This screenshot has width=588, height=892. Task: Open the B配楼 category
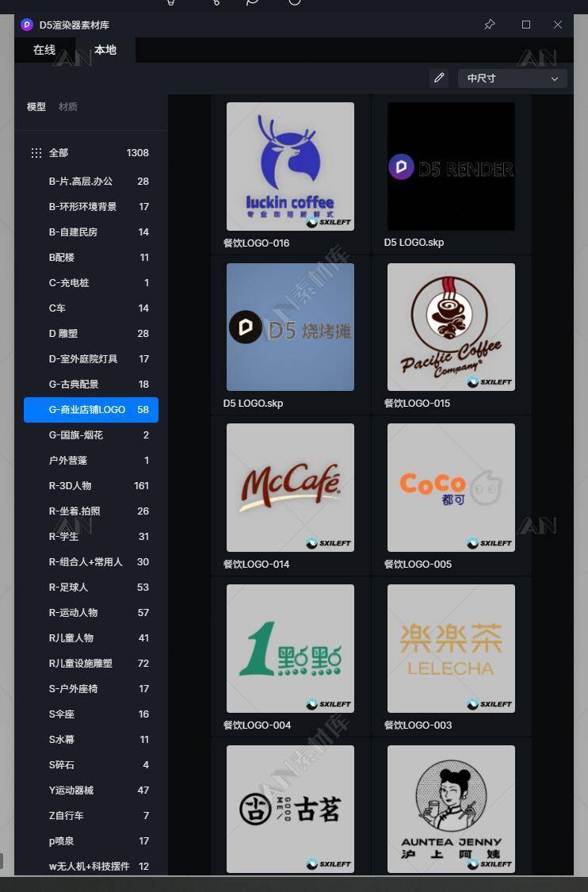tap(91, 258)
